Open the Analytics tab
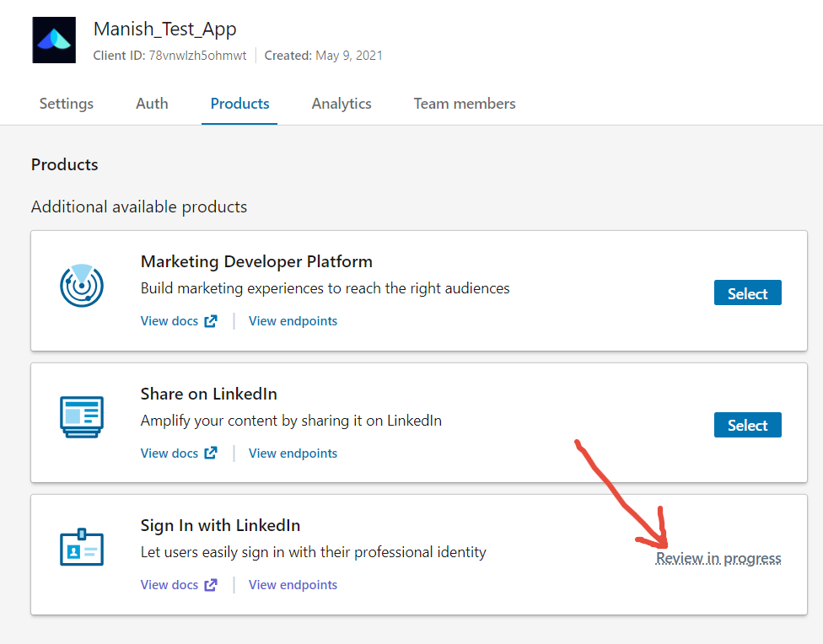This screenshot has width=823, height=644. click(342, 104)
